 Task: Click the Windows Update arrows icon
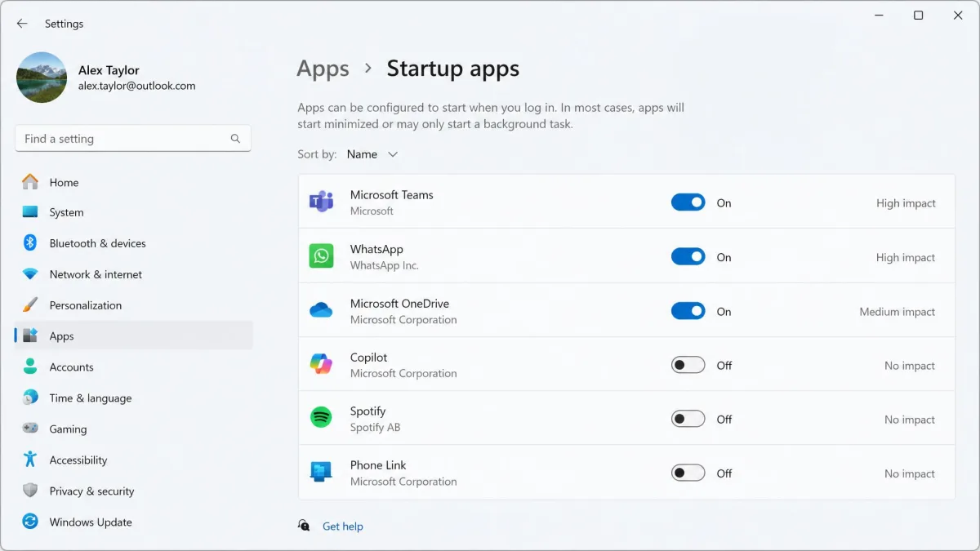(30, 522)
